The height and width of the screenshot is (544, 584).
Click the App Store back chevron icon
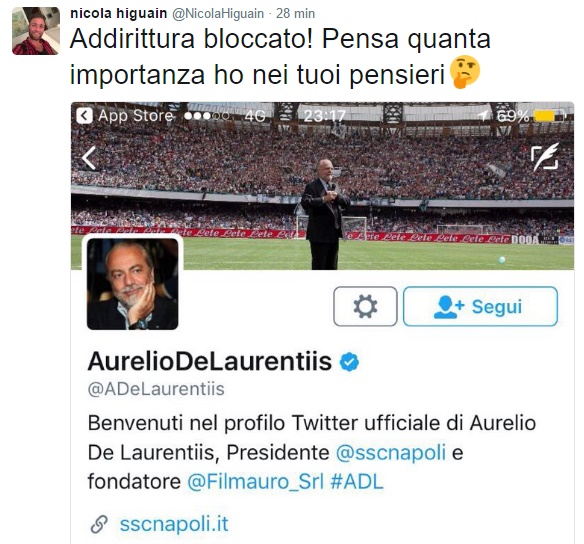coord(85,116)
